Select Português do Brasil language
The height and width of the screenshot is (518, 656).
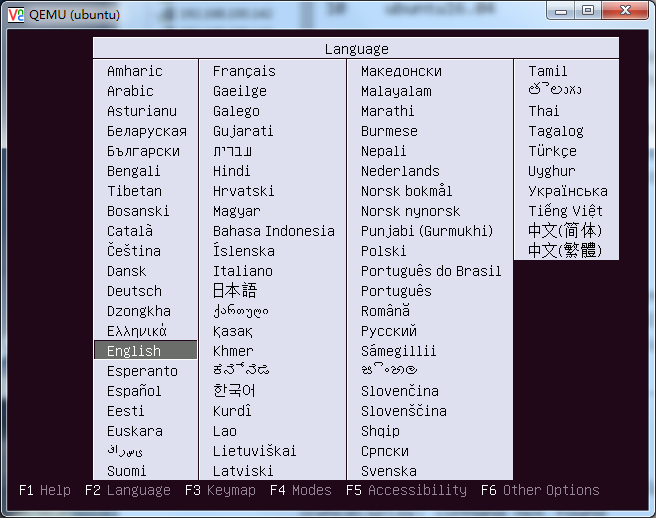431,271
